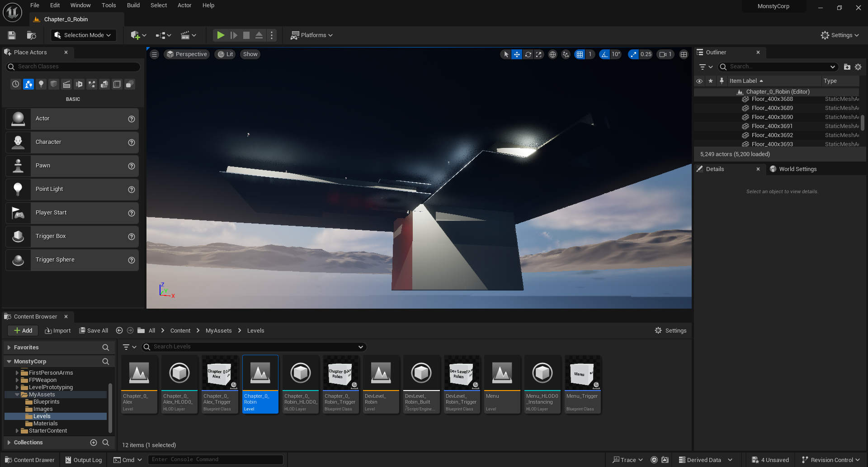Maximize or restore viewport layout icon
868x467 pixels.
684,54
